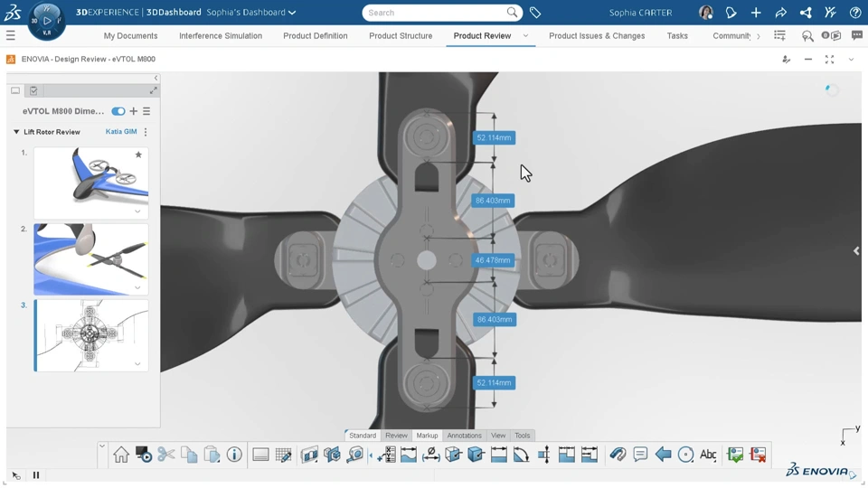868x488 pixels.
Task: Select the vertical double-arrow distance tool
Action: 544,455
